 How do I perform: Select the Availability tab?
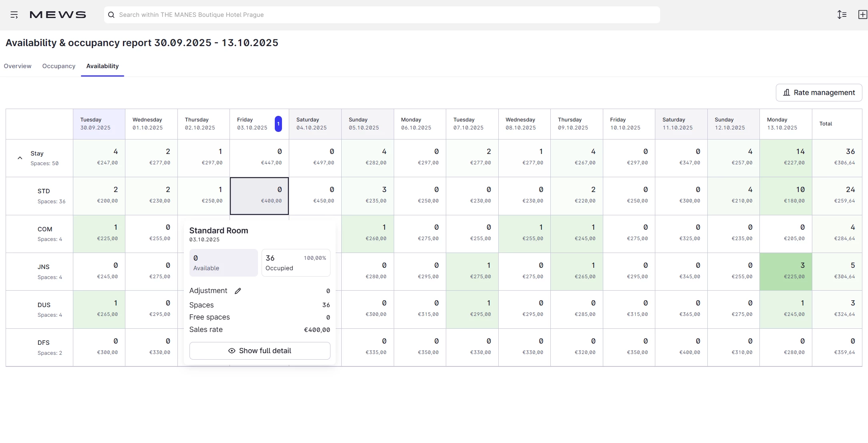coord(103,66)
